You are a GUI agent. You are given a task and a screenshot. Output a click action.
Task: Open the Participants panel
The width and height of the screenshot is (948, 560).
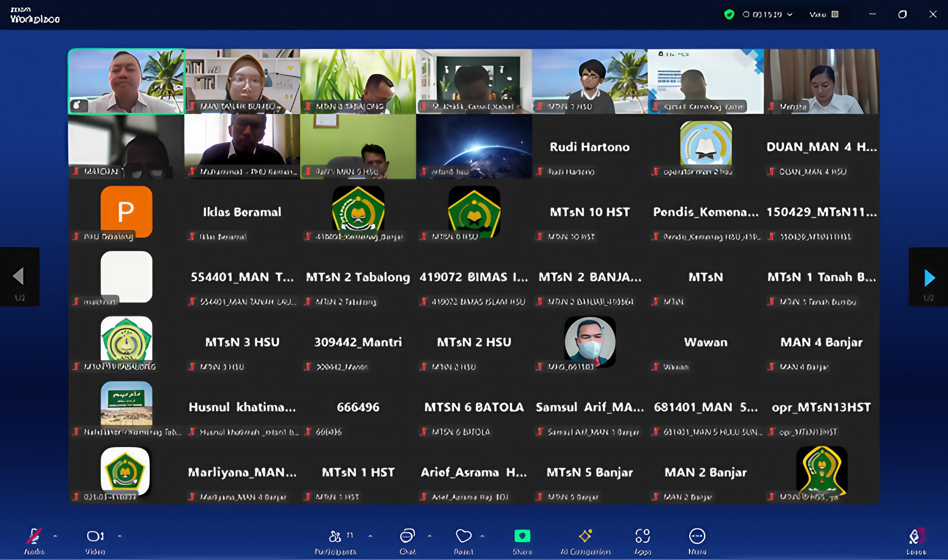point(336,536)
